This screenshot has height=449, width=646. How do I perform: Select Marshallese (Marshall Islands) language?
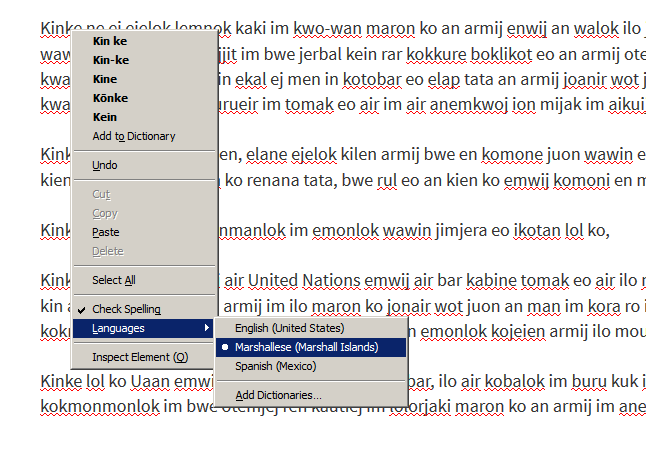click(311, 347)
